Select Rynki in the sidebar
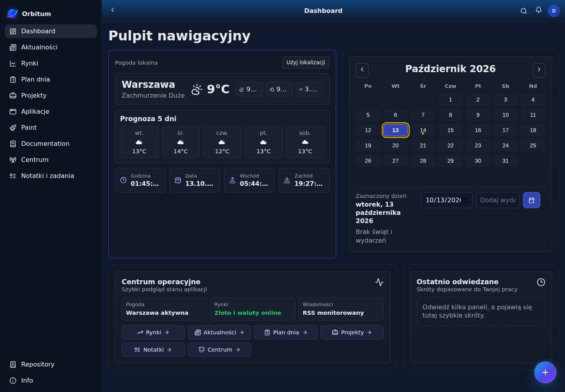The height and width of the screenshot is (392, 565). [51, 64]
